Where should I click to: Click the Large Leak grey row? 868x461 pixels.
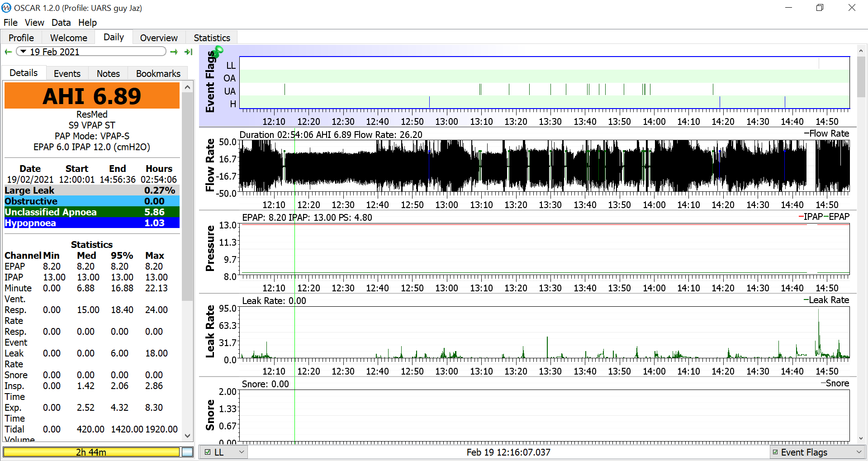click(92, 190)
